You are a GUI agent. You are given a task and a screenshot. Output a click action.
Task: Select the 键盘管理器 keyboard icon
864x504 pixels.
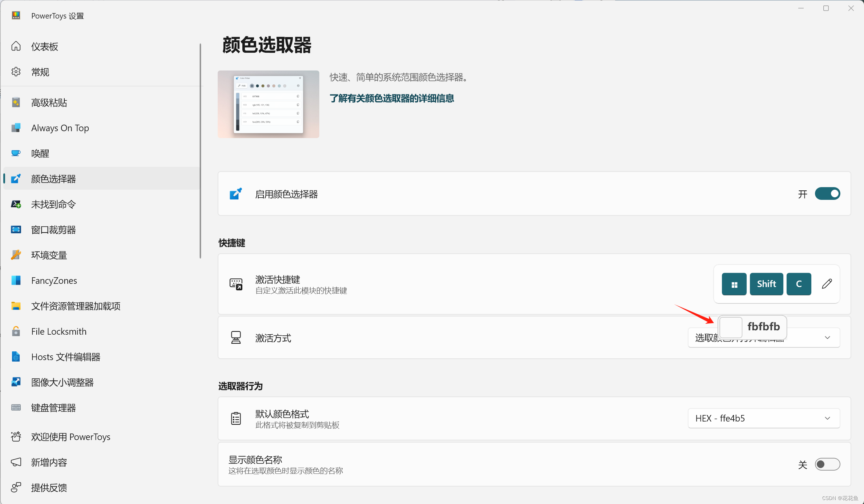(16, 408)
